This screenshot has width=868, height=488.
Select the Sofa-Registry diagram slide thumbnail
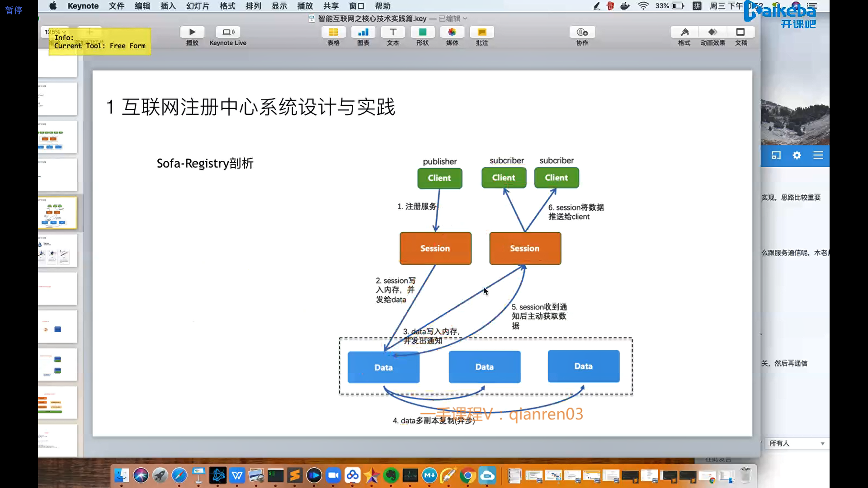57,213
